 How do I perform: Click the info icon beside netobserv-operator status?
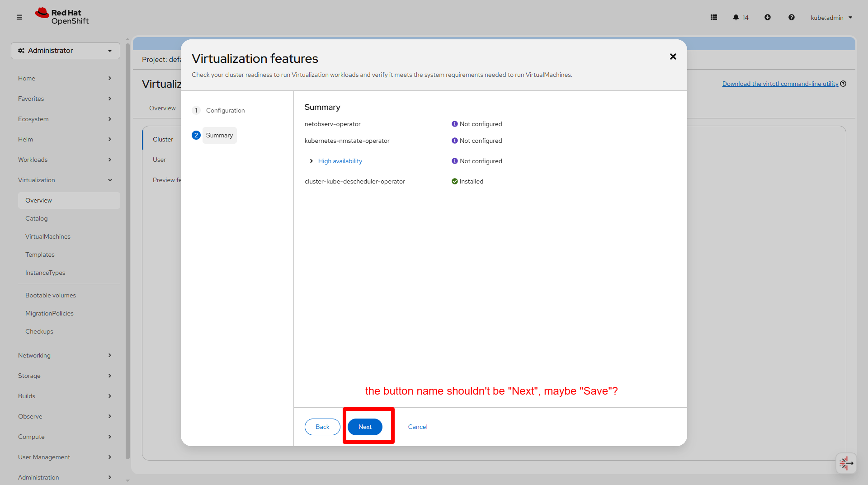pos(455,124)
